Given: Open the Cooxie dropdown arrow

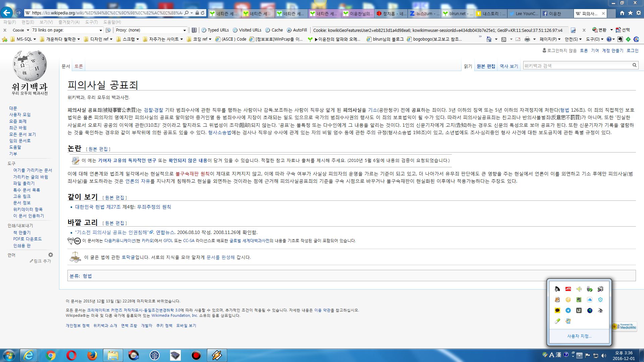Looking at the screenshot, I should pyautogui.click(x=28, y=30).
